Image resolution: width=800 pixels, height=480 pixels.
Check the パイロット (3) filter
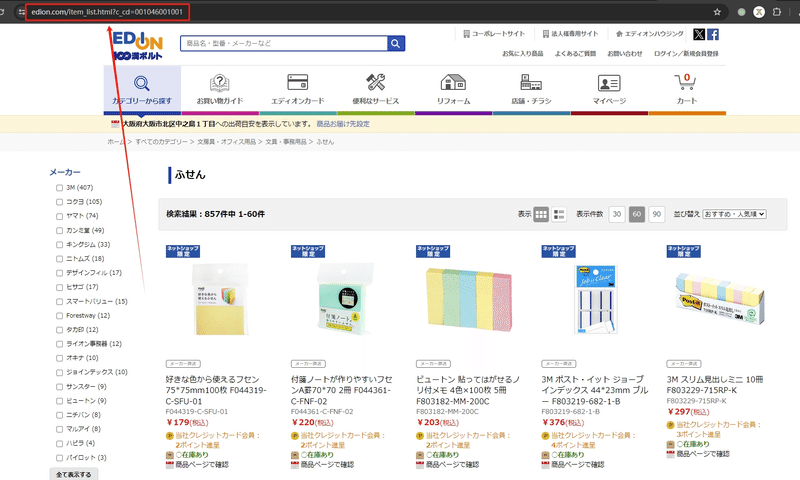(60, 458)
